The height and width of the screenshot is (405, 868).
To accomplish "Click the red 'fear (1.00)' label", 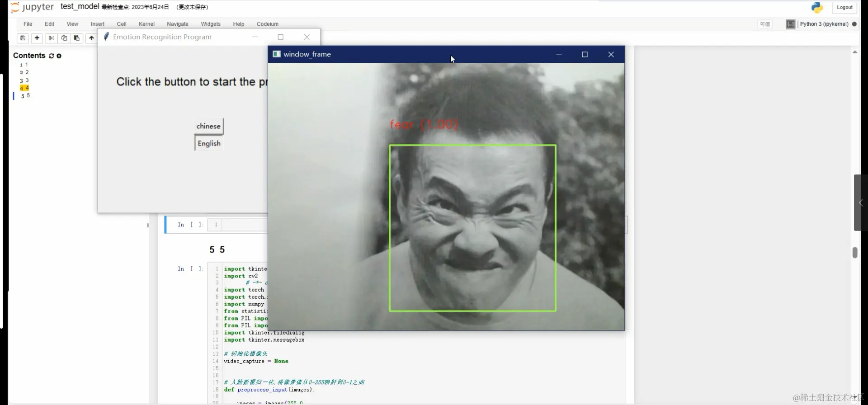I will tap(424, 124).
